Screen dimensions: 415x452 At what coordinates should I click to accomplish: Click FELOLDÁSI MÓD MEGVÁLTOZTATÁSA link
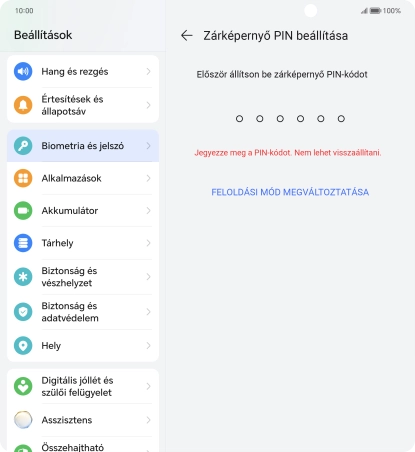[290, 192]
